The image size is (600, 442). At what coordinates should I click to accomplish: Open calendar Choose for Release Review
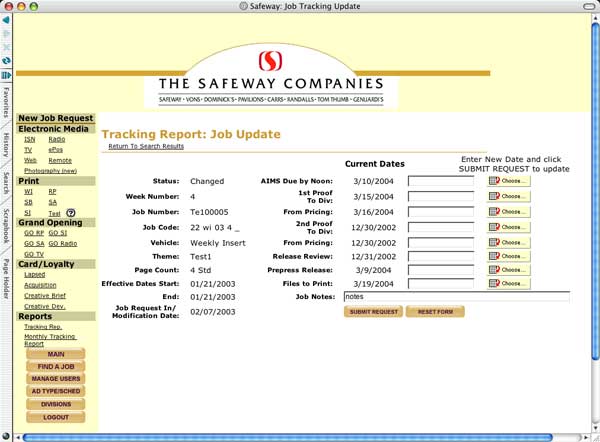tap(509, 256)
